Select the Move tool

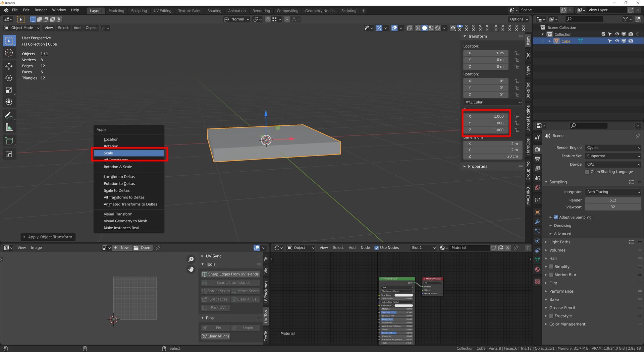coord(9,66)
